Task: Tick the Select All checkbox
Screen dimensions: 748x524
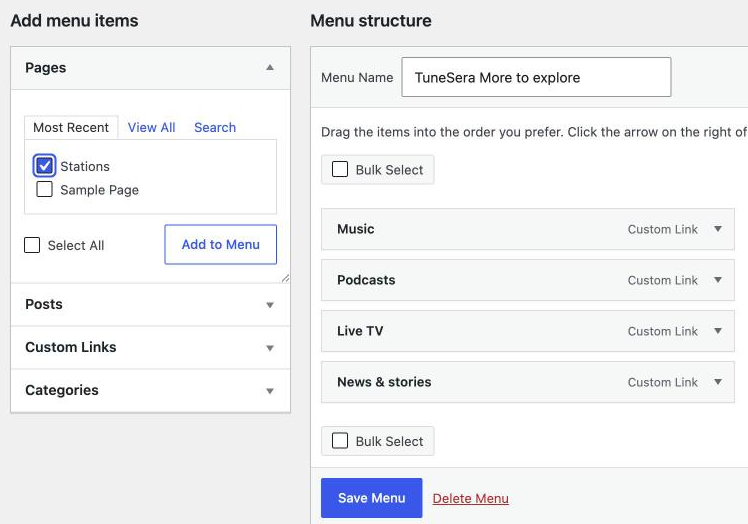Action: [x=32, y=245]
